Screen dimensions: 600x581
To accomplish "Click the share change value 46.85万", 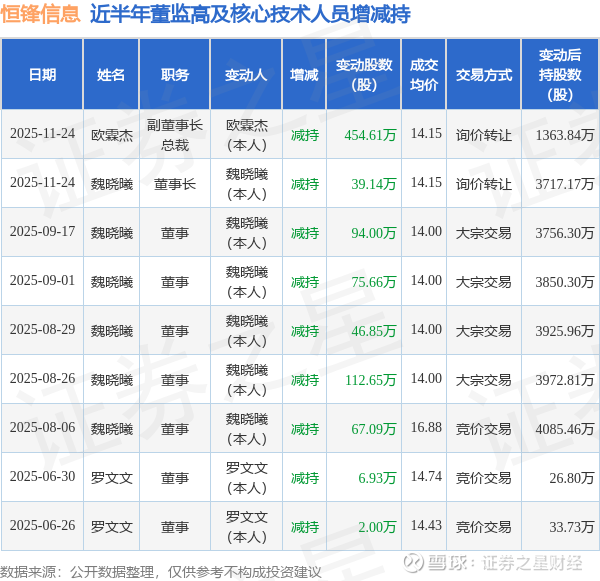I will click(x=373, y=331).
